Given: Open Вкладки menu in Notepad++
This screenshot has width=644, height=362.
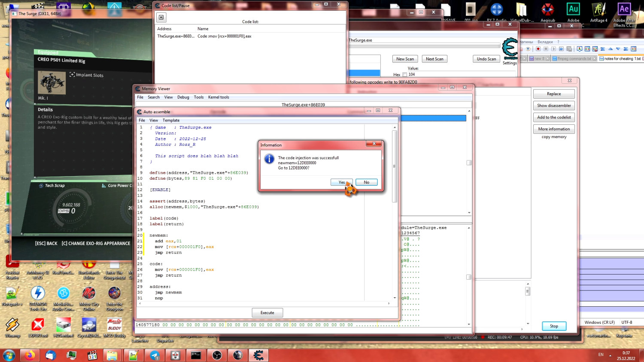Looking at the screenshot, I should coord(545,42).
